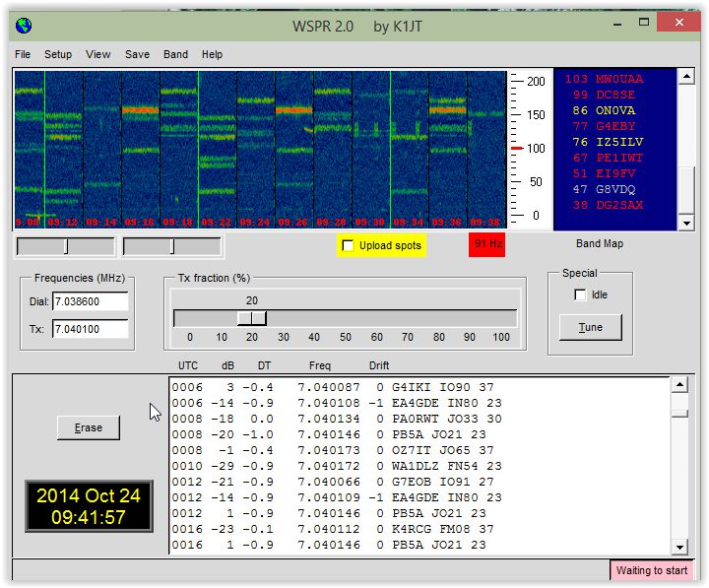Click the red 100 Hz marker on frequency scale
Screen dimensions: 709x588
click(x=517, y=149)
